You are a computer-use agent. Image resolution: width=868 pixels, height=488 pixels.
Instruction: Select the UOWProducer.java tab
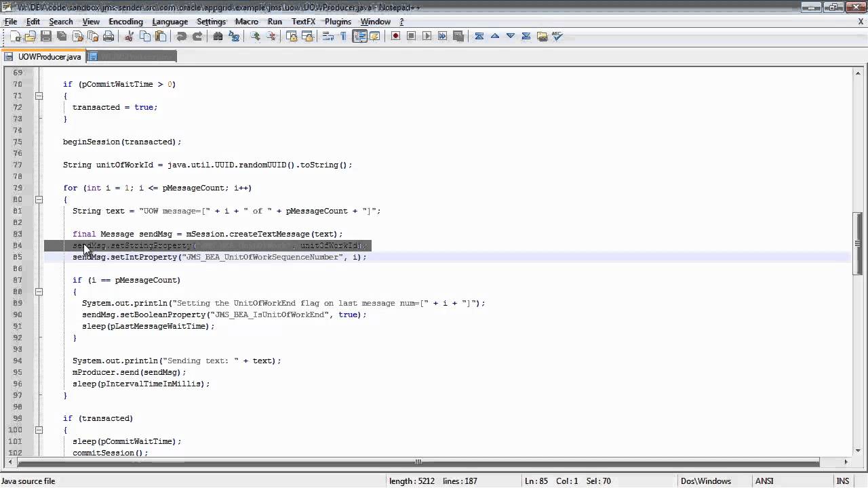(43, 57)
